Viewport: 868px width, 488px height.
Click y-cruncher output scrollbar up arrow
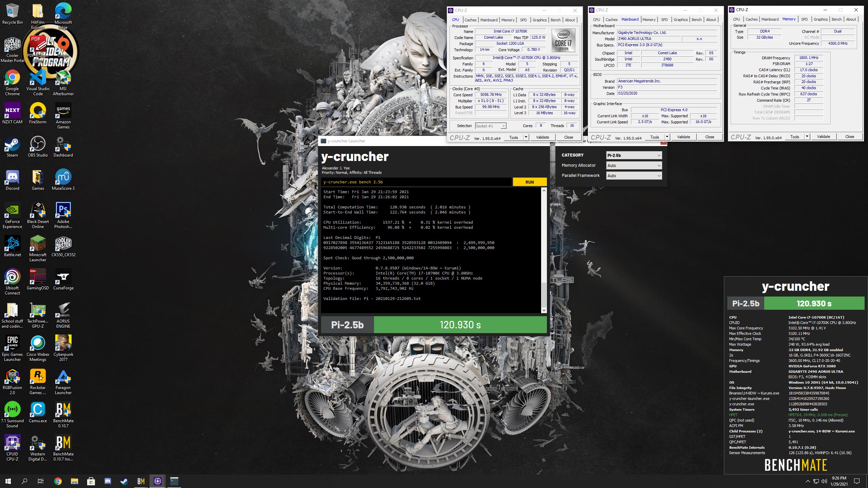[x=544, y=190]
